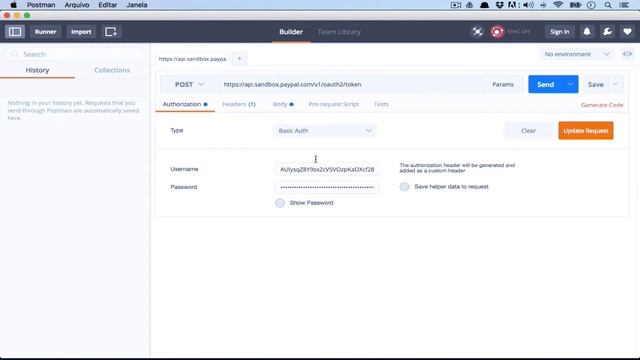The width and height of the screenshot is (640, 360).
Task: Switch to the Headers tab
Action: (239, 104)
